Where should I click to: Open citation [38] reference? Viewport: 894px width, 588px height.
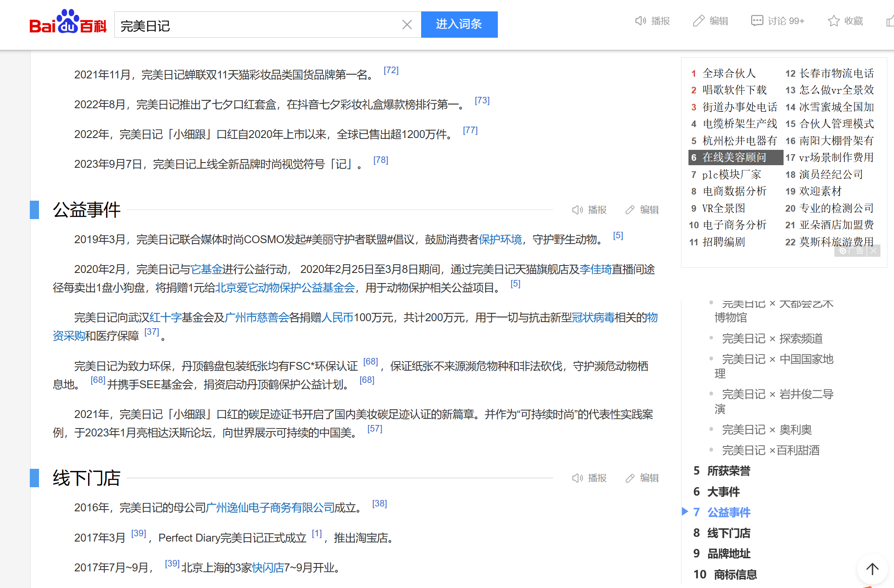380,503
